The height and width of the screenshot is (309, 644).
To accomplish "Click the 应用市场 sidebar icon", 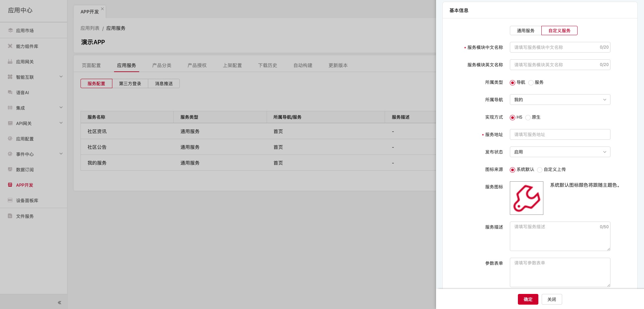I will coord(10,30).
